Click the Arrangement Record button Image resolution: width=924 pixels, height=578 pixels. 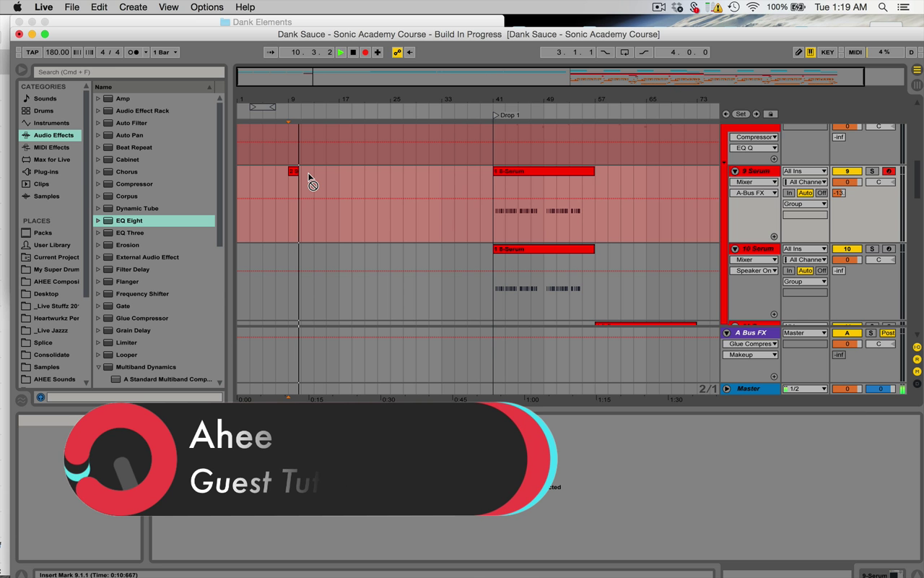pos(365,52)
